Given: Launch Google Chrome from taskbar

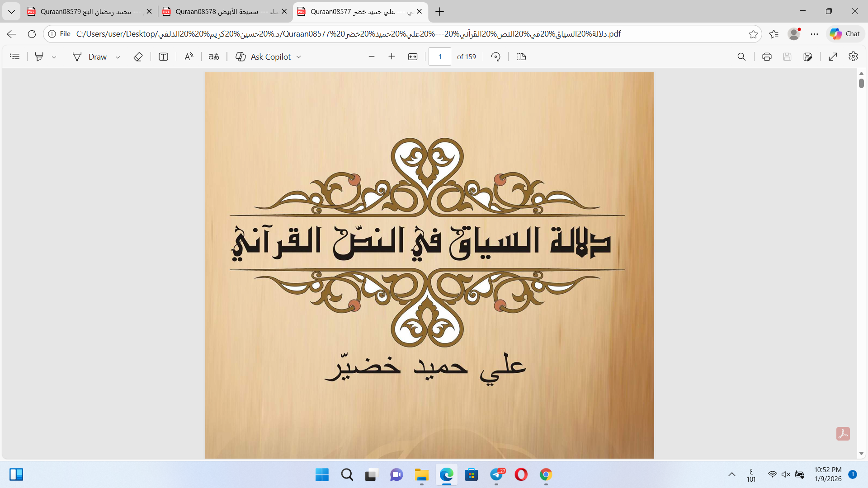Looking at the screenshot, I should point(546,474).
